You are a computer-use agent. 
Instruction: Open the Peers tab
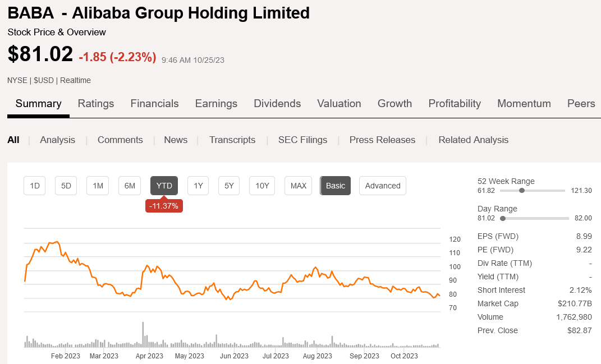click(581, 103)
